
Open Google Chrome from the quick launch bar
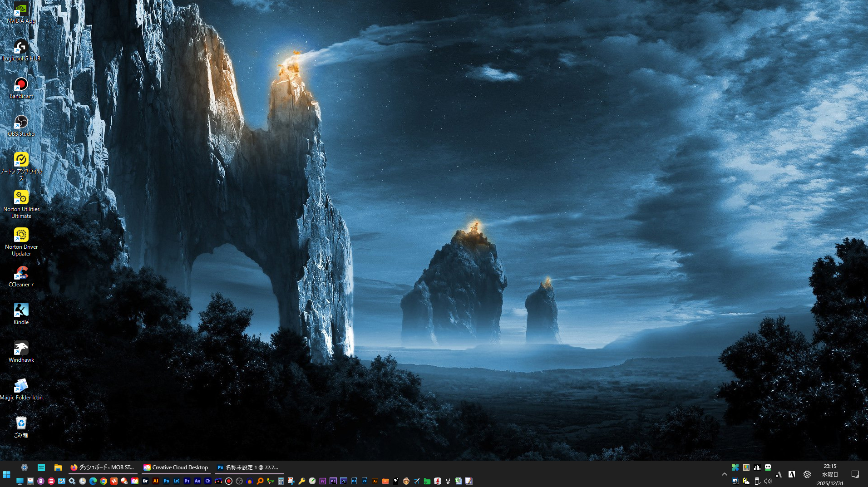coord(104,481)
